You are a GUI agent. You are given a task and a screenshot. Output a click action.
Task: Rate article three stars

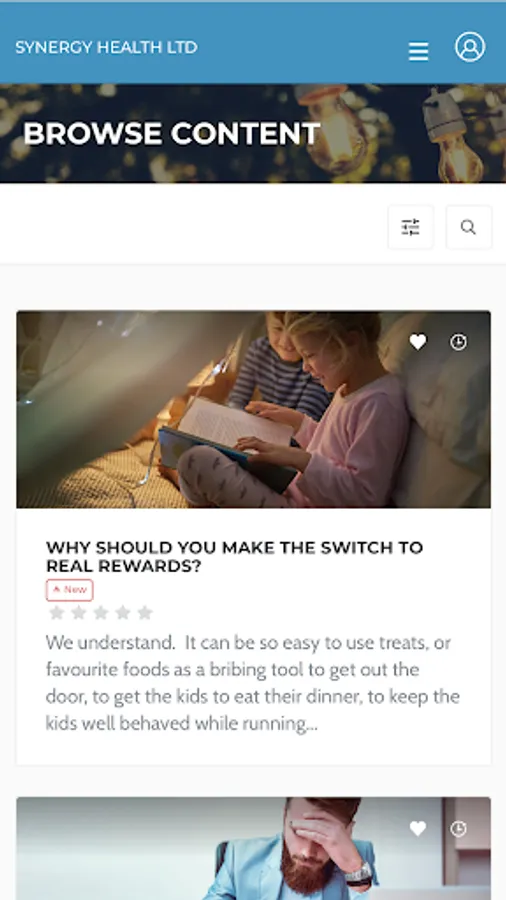[x=101, y=613]
